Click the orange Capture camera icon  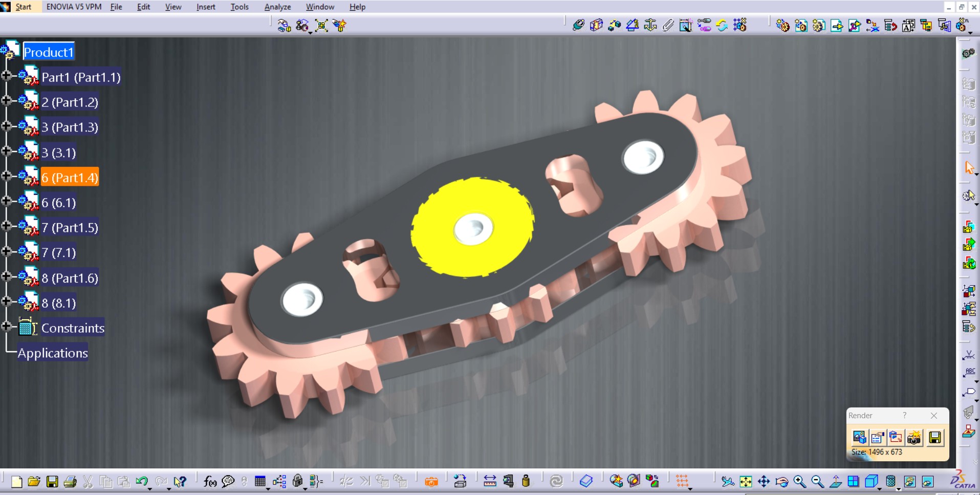pyautogui.click(x=431, y=482)
